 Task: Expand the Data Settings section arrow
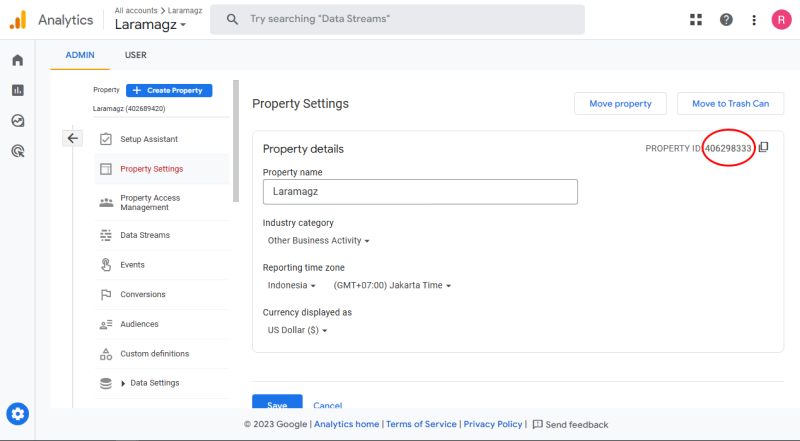click(123, 383)
